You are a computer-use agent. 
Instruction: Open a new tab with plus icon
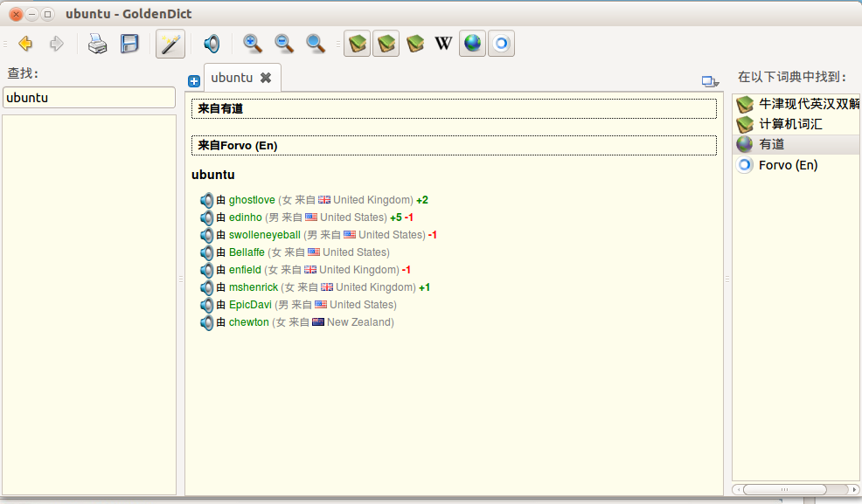click(x=193, y=81)
